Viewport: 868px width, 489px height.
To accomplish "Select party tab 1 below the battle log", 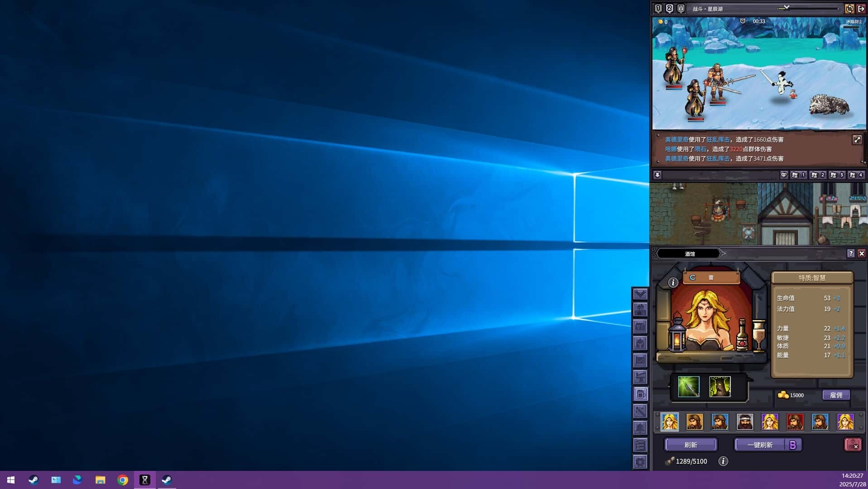I will 798,175.
